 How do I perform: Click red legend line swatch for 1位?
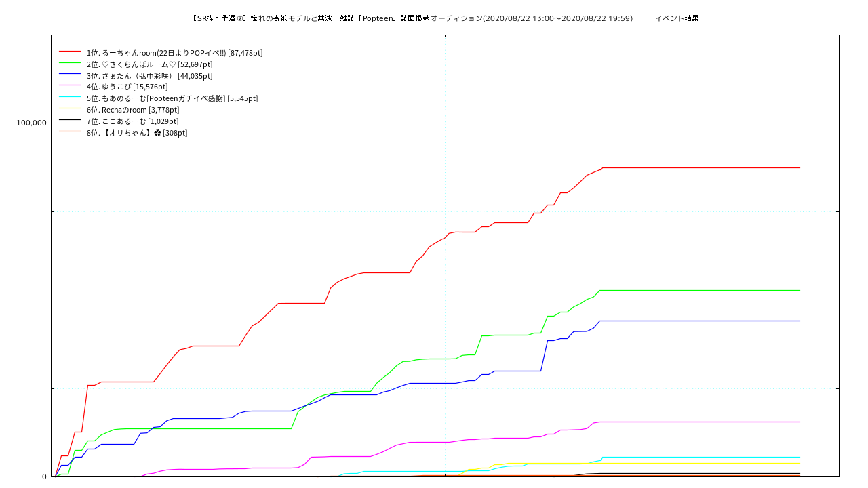(x=71, y=52)
